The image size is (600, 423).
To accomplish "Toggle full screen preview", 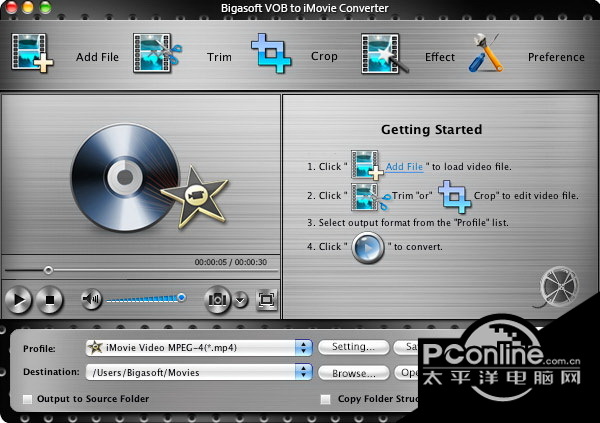I will 266,298.
